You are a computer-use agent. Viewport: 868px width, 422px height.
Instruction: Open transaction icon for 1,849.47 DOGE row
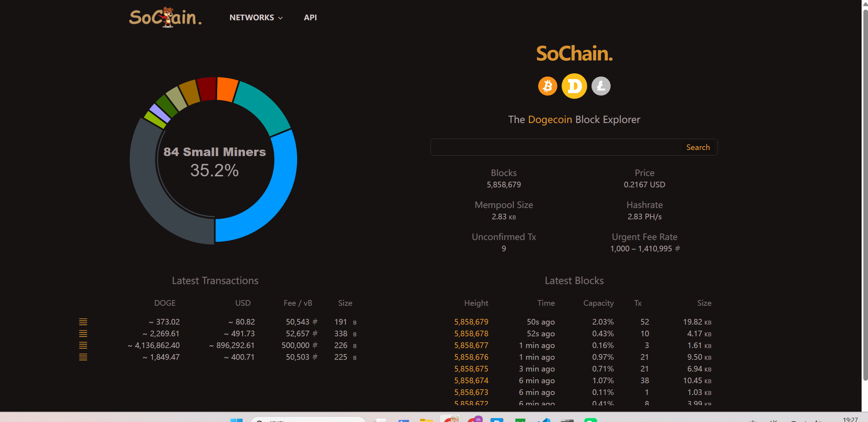(x=83, y=357)
